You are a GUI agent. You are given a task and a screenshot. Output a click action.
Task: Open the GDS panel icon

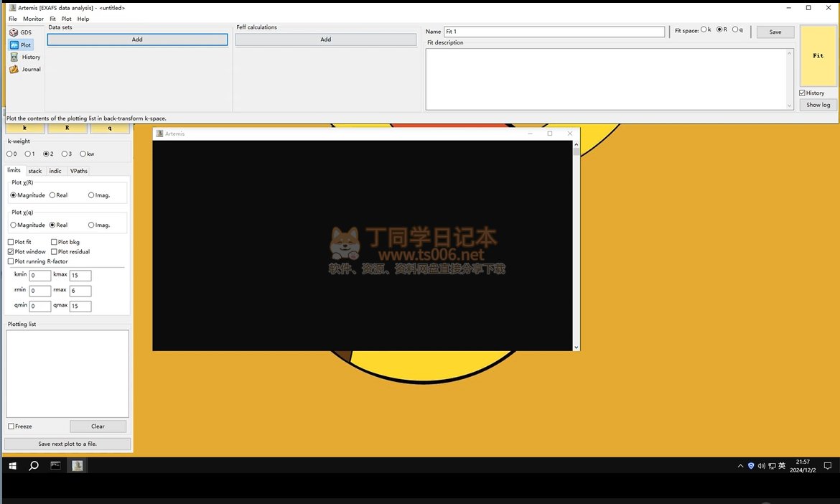click(x=14, y=32)
